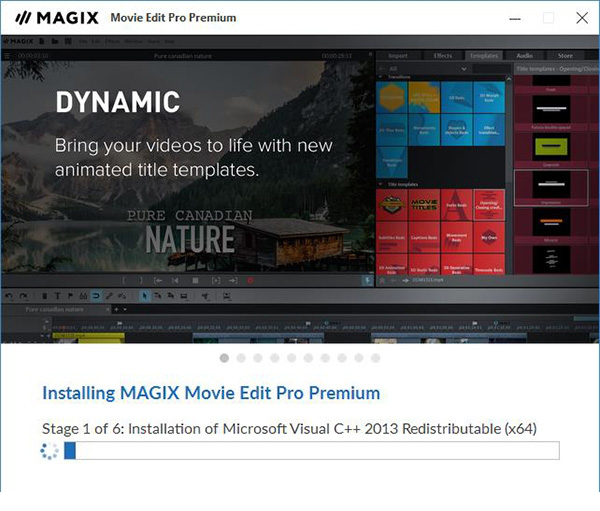This screenshot has width=600, height=511.
Task: Select the Fonts Basic red tile
Action: 457,205
